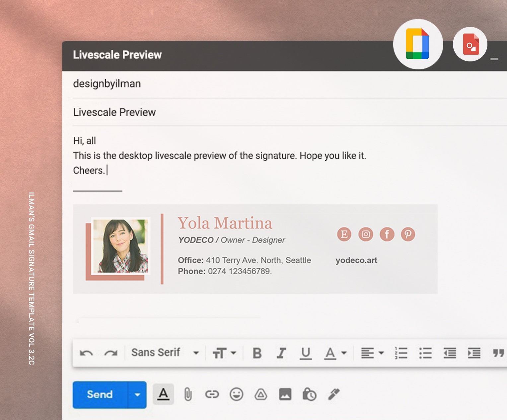Screen dimensions: 507x420
Task: Apply quote formatting
Action: pyautogui.click(x=498, y=353)
